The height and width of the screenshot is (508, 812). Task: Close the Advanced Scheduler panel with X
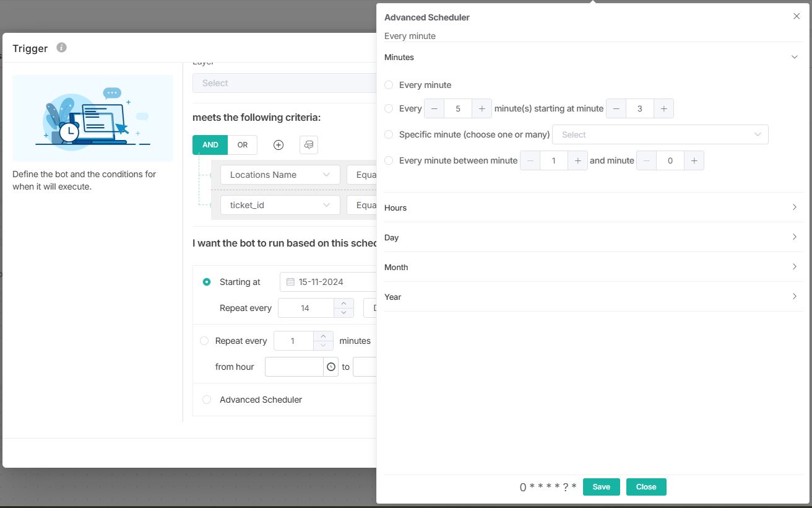(x=797, y=17)
